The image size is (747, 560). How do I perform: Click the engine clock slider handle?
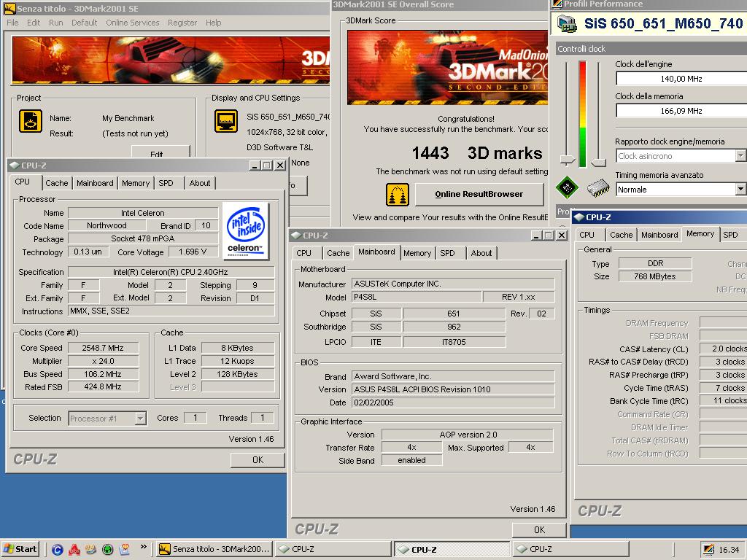click(567, 160)
